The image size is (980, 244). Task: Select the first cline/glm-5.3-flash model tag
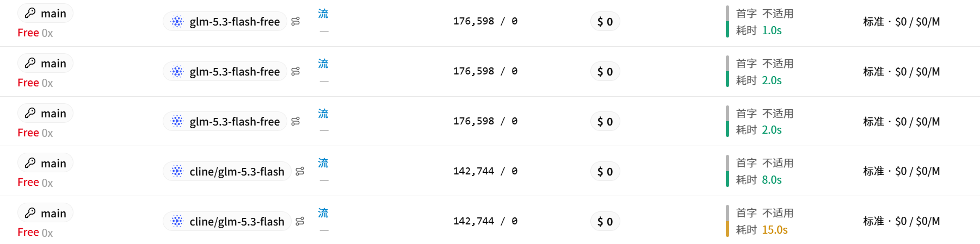227,171
